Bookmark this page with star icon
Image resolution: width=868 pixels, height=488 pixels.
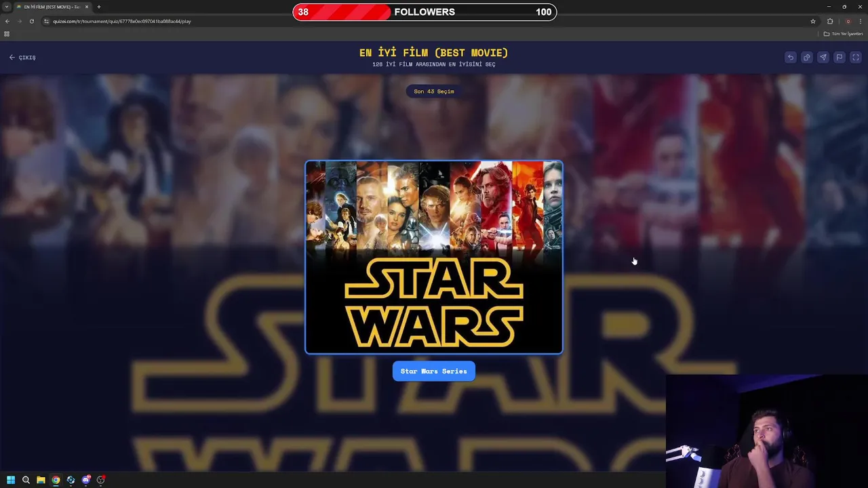point(813,21)
